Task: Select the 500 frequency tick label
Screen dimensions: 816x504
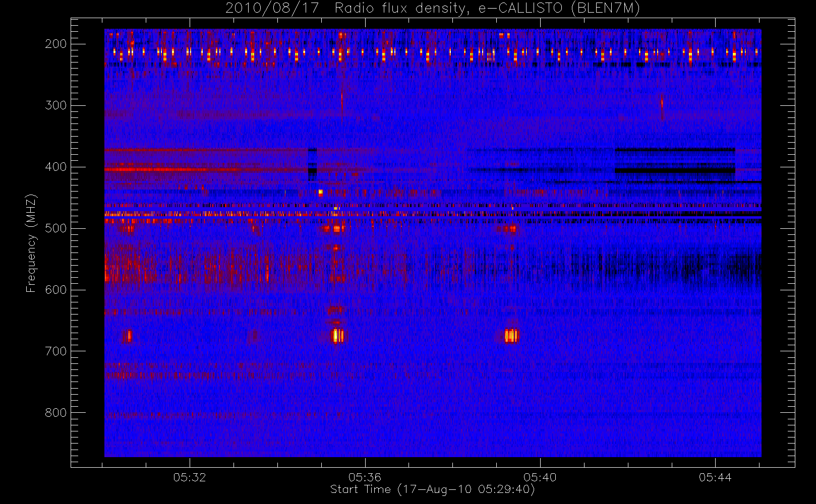Action: pos(56,228)
